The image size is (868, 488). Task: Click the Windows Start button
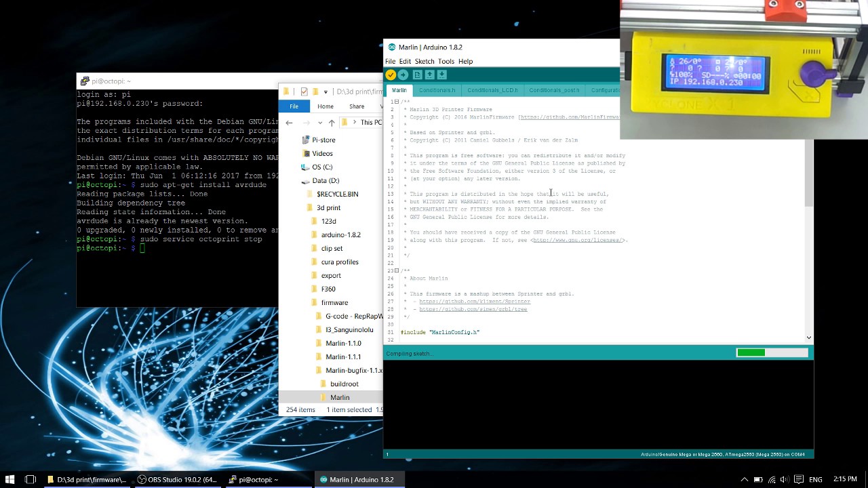pyautogui.click(x=10, y=479)
